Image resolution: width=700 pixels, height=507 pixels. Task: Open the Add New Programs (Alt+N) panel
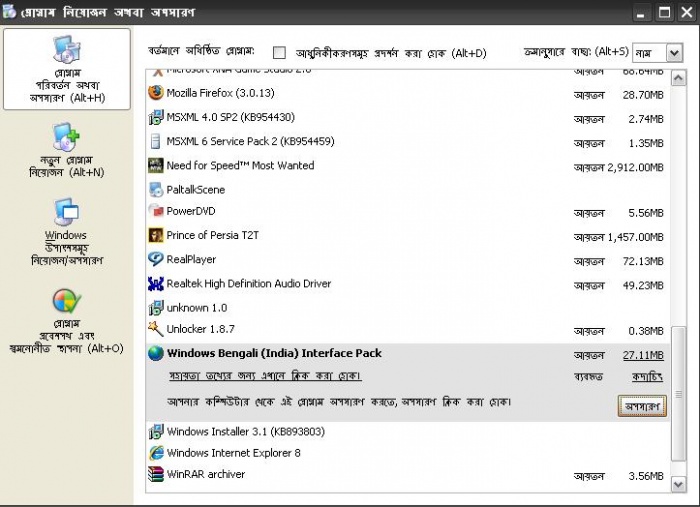tap(67, 150)
